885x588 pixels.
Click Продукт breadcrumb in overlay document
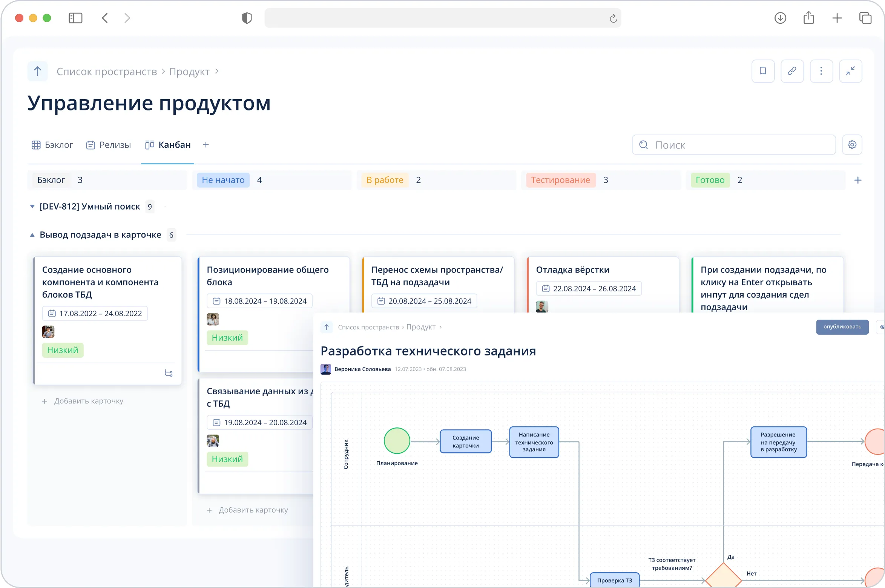coord(421,327)
